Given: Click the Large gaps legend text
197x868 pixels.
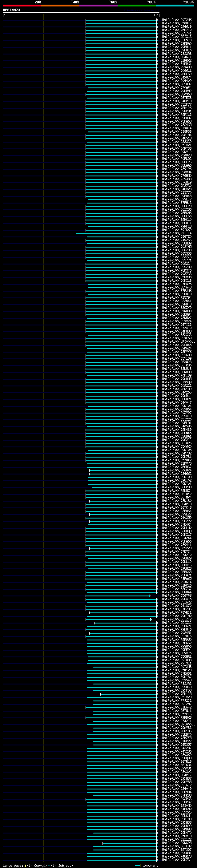Looking at the screenshot, I should [38, 865].
